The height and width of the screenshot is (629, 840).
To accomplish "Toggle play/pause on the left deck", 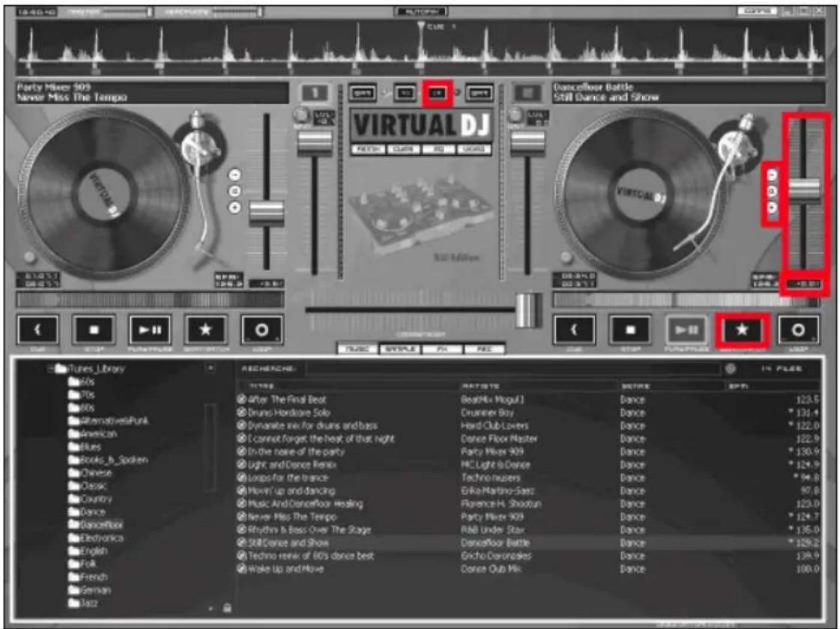I will coord(150,329).
